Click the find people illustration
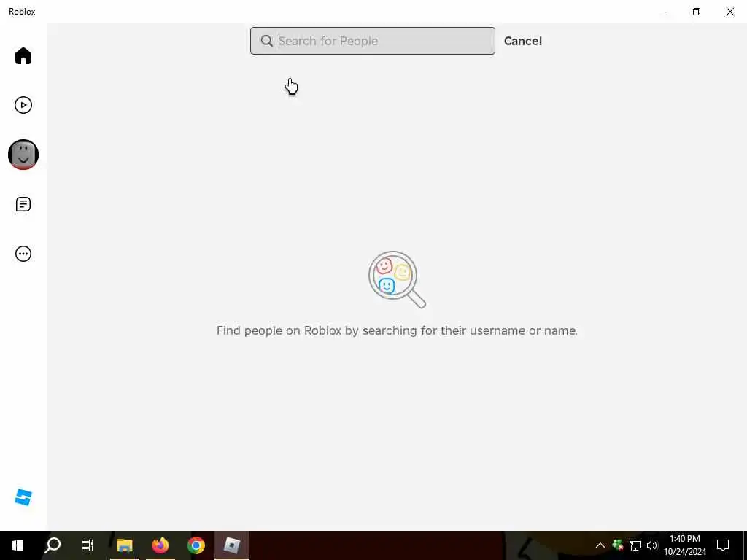Viewport: 747px width, 560px height. click(x=397, y=279)
